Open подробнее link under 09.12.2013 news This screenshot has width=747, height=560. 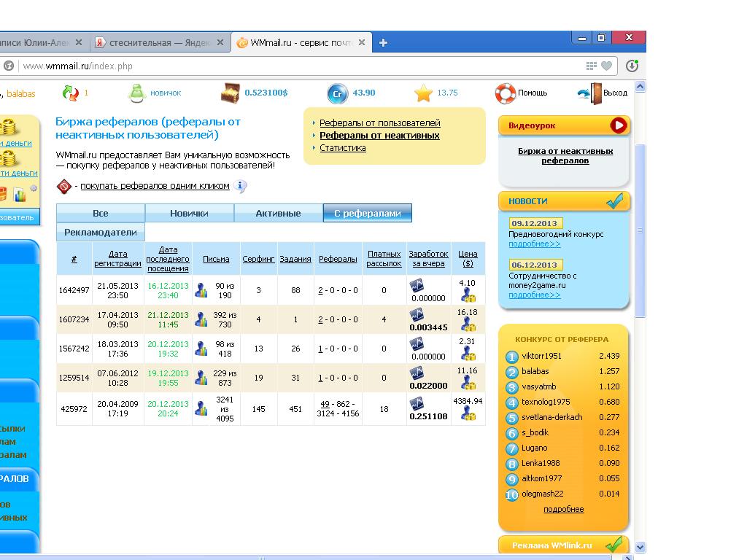(534, 244)
